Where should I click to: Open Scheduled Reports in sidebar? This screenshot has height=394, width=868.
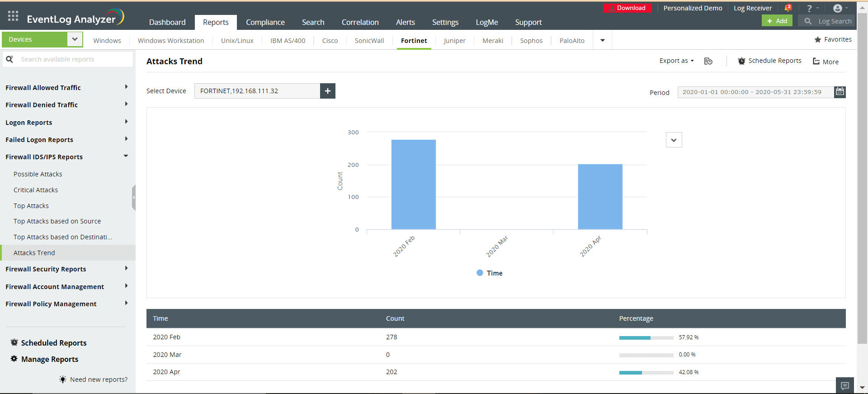[x=49, y=342]
